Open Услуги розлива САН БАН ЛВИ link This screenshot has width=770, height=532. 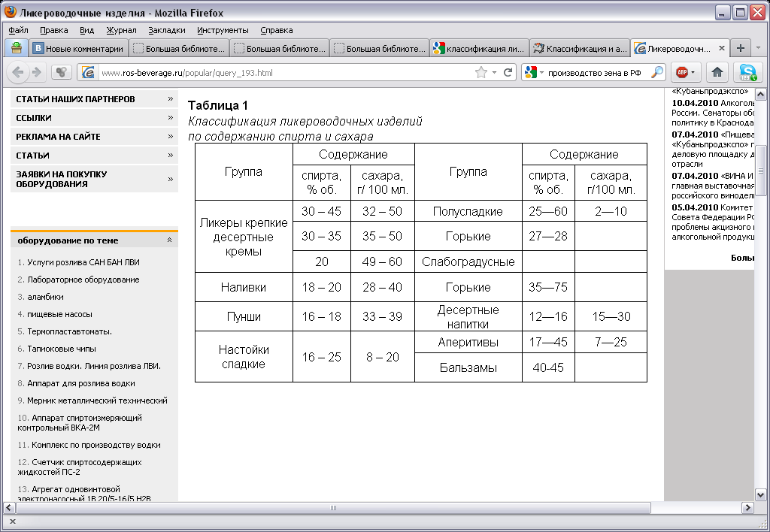(x=83, y=262)
